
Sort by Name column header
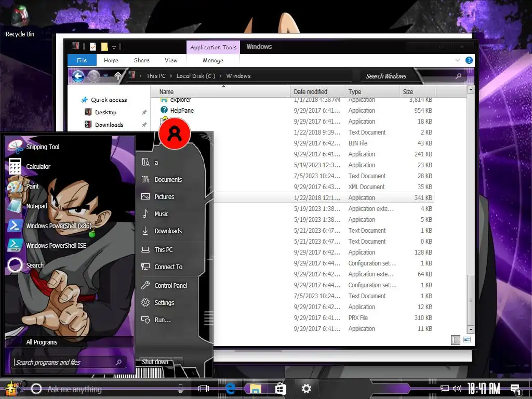click(220, 91)
